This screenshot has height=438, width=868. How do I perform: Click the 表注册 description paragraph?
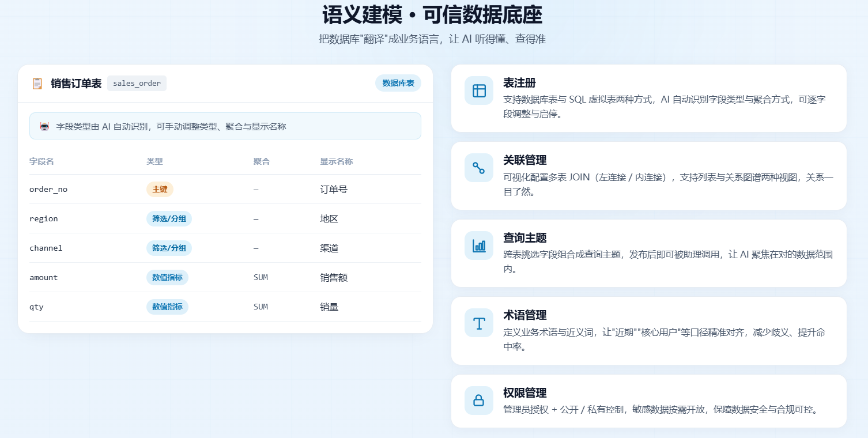point(665,107)
